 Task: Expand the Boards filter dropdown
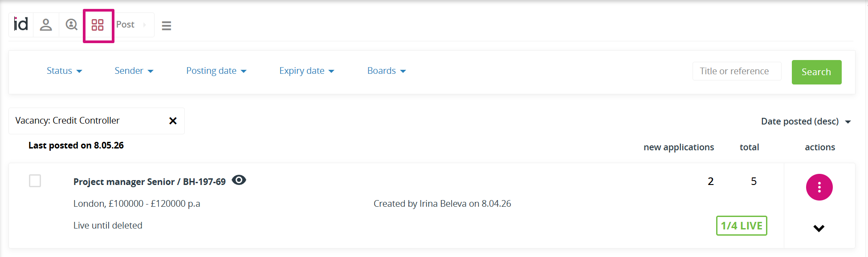(x=386, y=71)
